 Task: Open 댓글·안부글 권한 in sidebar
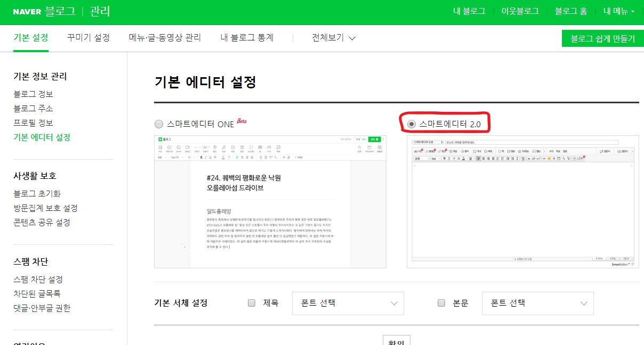42,308
